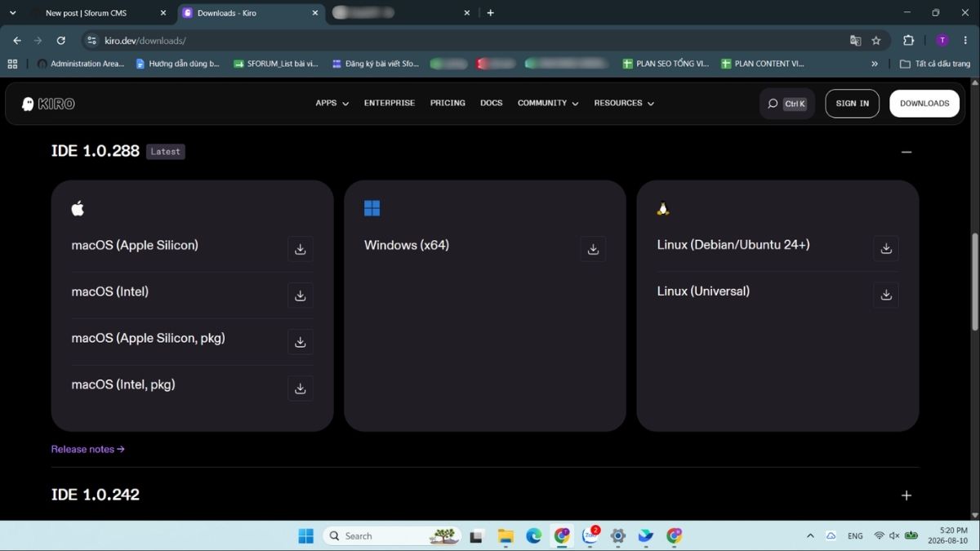The image size is (980, 551).
Task: Close the Downloads - Kiro tab
Action: click(x=314, y=13)
